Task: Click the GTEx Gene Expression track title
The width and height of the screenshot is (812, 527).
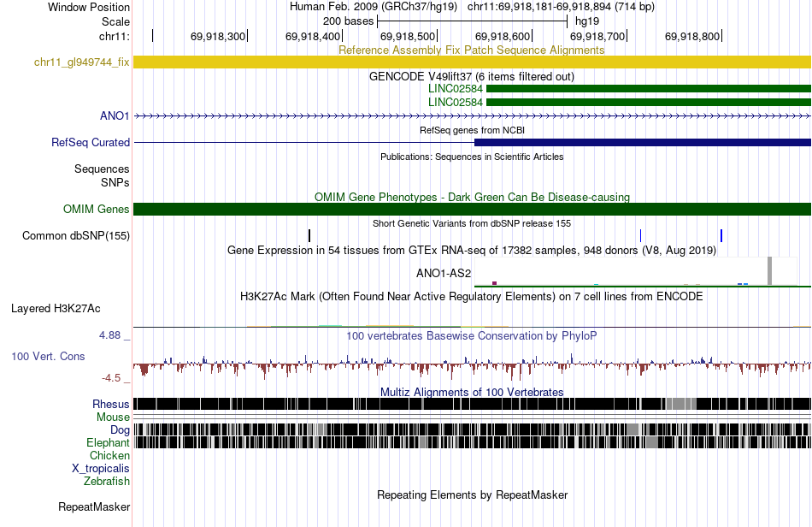Action: [472, 251]
